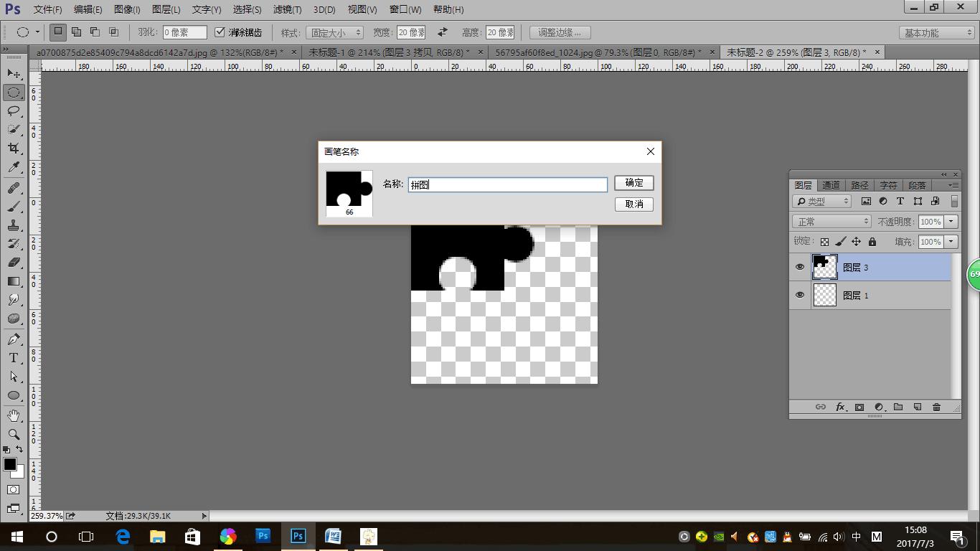
Task: Click the 取消 button in brush dialog
Action: [x=633, y=204]
